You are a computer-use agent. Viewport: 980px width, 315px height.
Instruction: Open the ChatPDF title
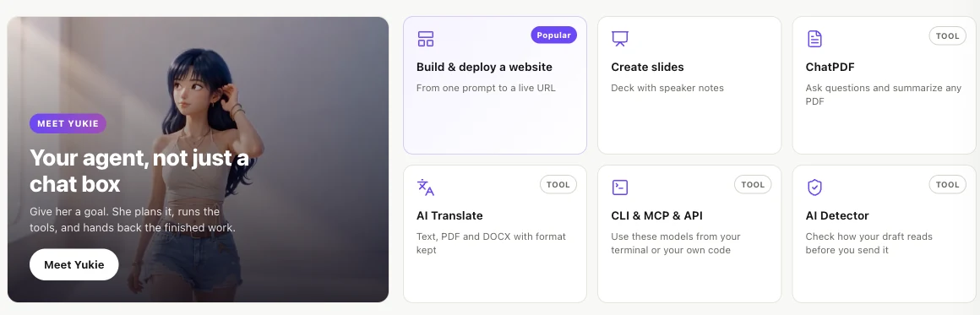coord(830,67)
